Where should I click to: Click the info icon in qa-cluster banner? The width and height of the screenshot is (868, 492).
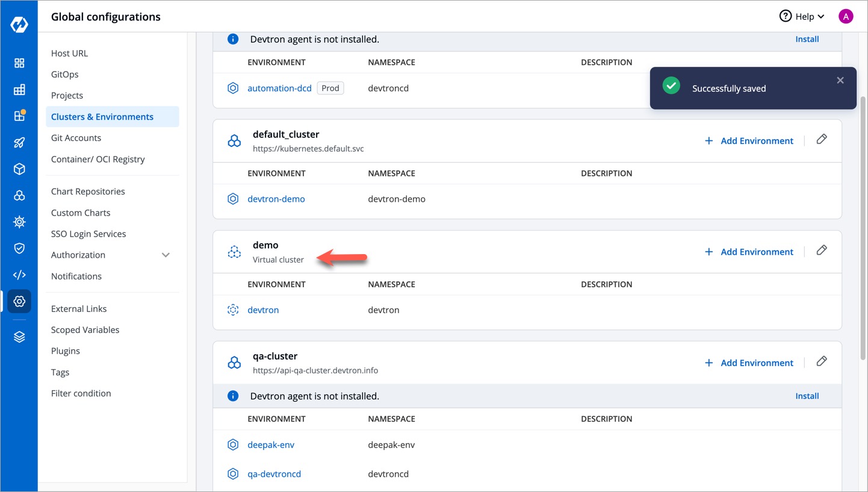[x=233, y=396]
